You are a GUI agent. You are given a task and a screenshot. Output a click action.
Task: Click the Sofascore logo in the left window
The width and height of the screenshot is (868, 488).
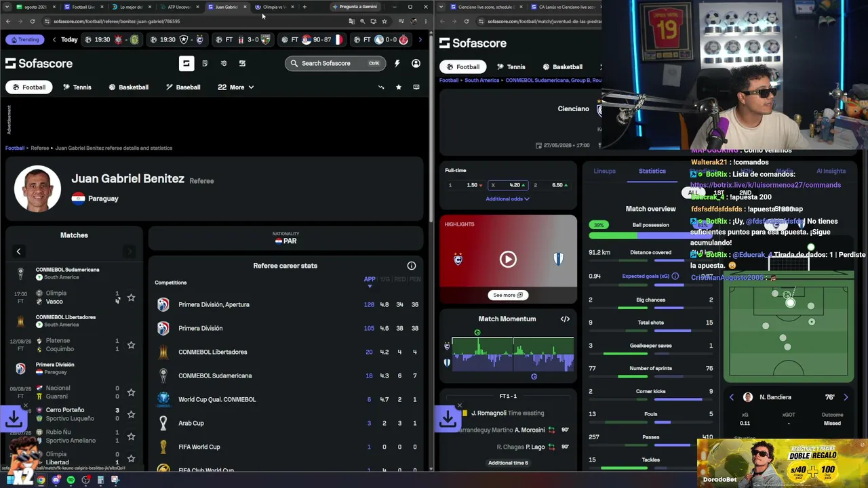pyautogui.click(x=39, y=63)
